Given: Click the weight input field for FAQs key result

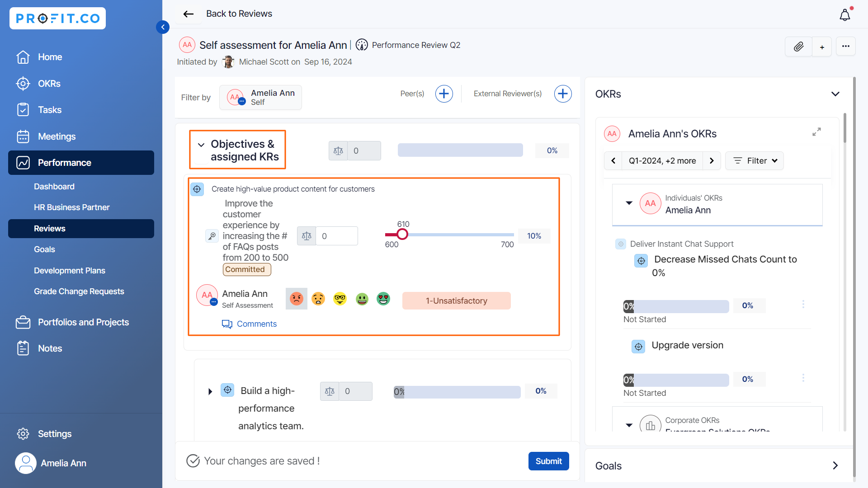Looking at the screenshot, I should 336,236.
